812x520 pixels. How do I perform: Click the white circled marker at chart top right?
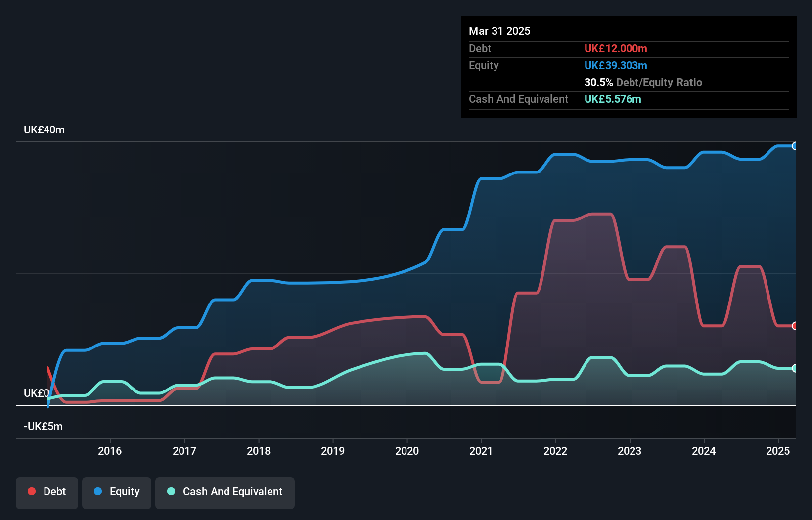[795, 146]
